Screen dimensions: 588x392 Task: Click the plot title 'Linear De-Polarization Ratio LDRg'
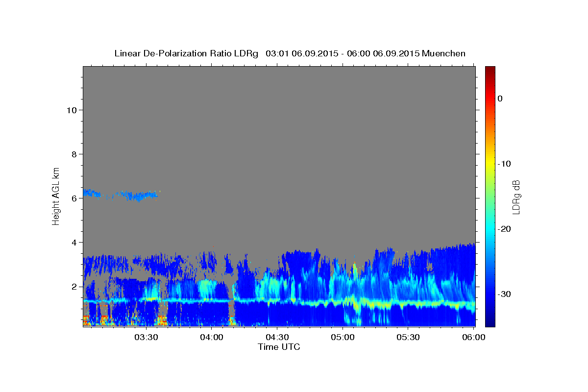pos(186,53)
